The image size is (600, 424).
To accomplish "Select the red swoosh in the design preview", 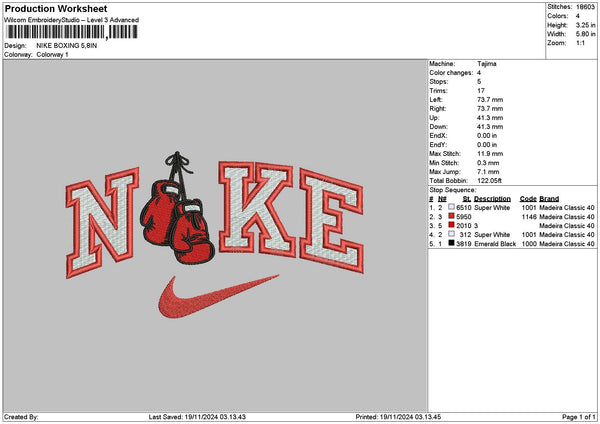I will 218,297.
